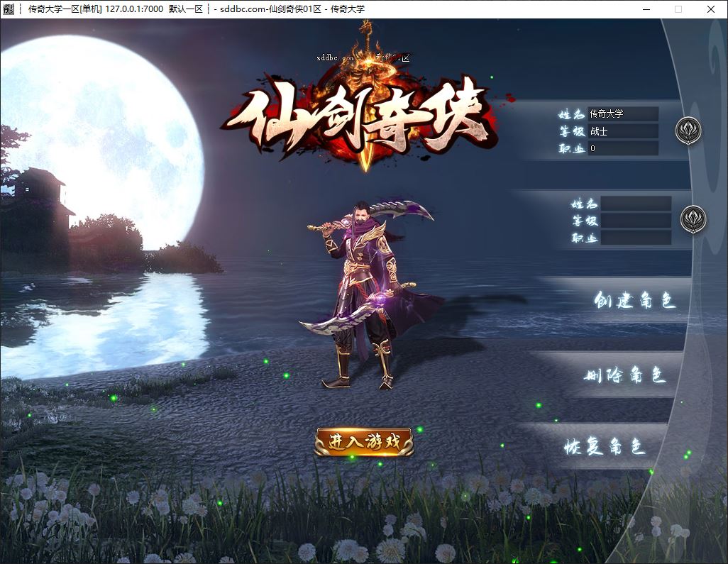The height and width of the screenshot is (564, 728).
Task: Click the 进入游戏 enter game button
Action: point(364,441)
